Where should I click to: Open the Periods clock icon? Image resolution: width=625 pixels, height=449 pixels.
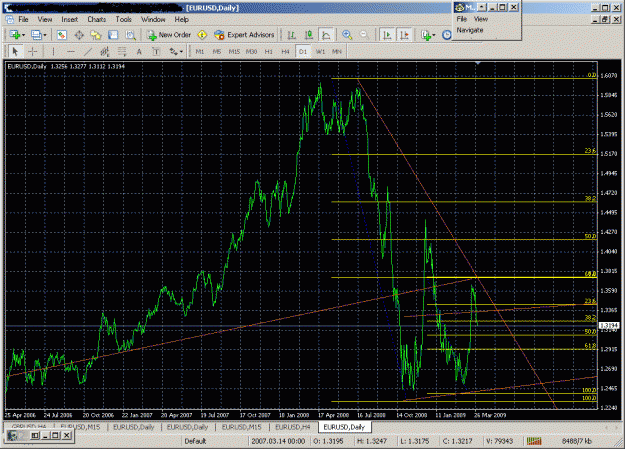click(x=447, y=35)
